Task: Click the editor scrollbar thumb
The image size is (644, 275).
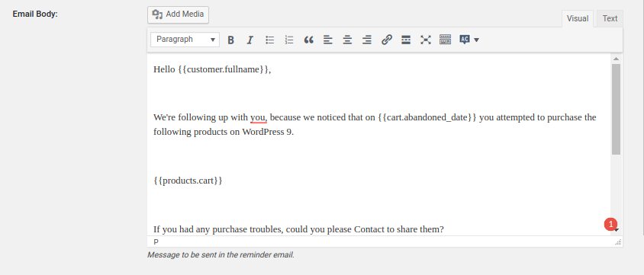Action: coord(616,110)
